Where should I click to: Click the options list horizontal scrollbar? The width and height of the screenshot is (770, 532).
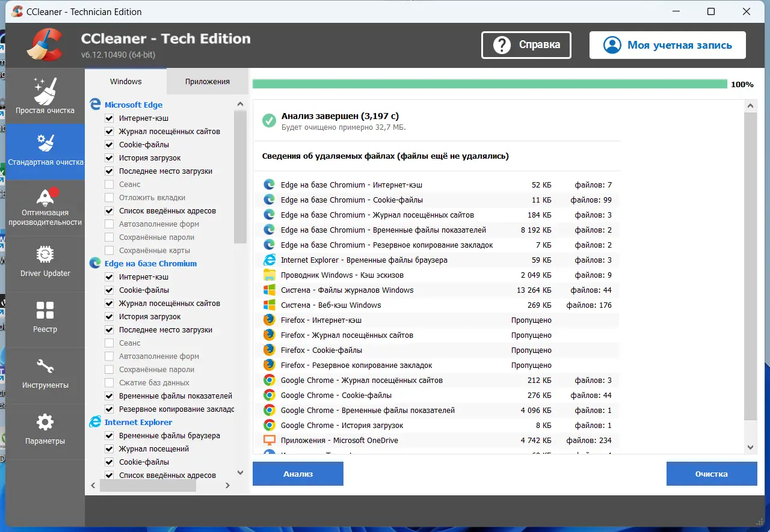coord(148,485)
